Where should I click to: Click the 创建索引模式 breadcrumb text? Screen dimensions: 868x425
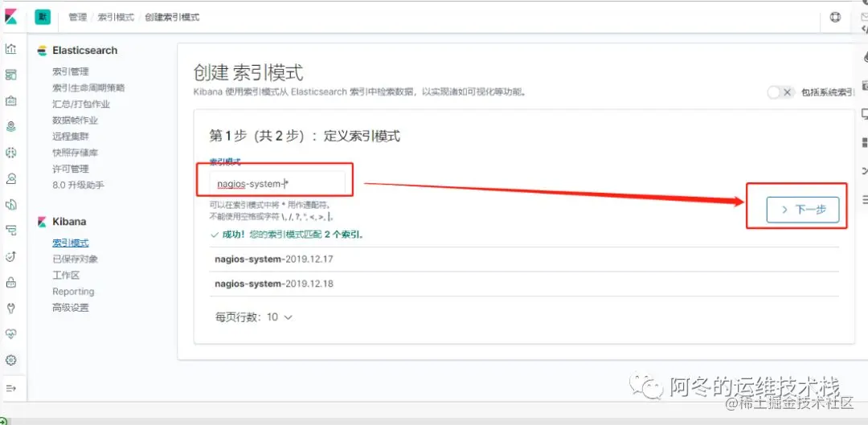click(x=172, y=17)
